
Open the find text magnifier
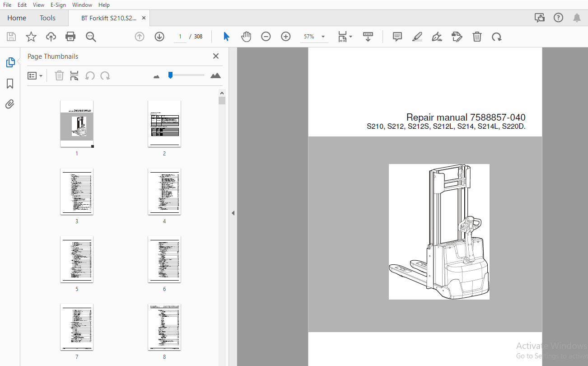point(91,37)
